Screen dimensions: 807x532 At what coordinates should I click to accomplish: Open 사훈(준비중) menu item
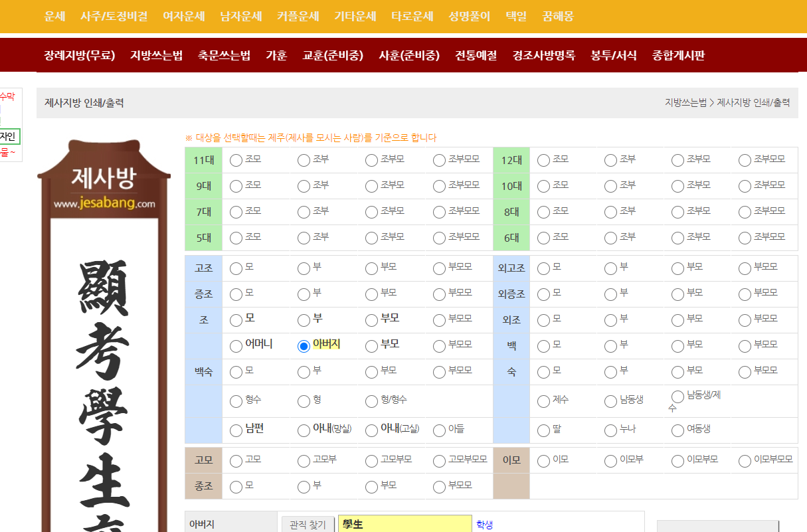tap(409, 55)
